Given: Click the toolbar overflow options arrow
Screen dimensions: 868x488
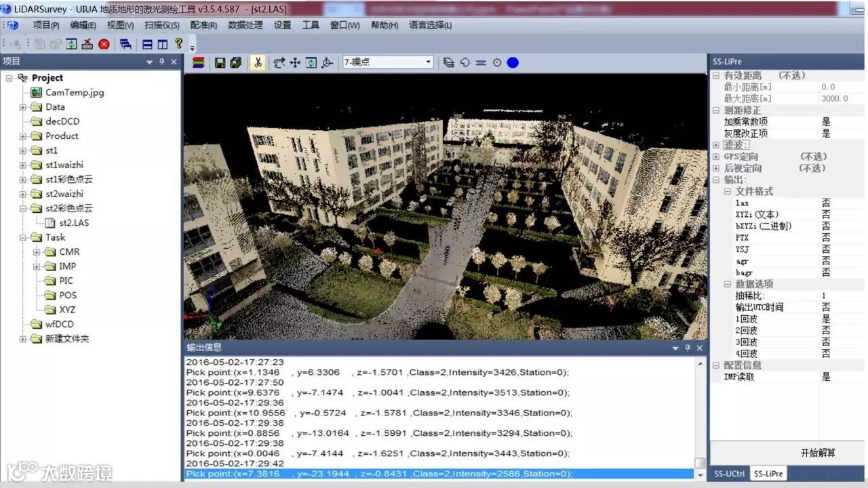Looking at the screenshot, I should (193, 47).
